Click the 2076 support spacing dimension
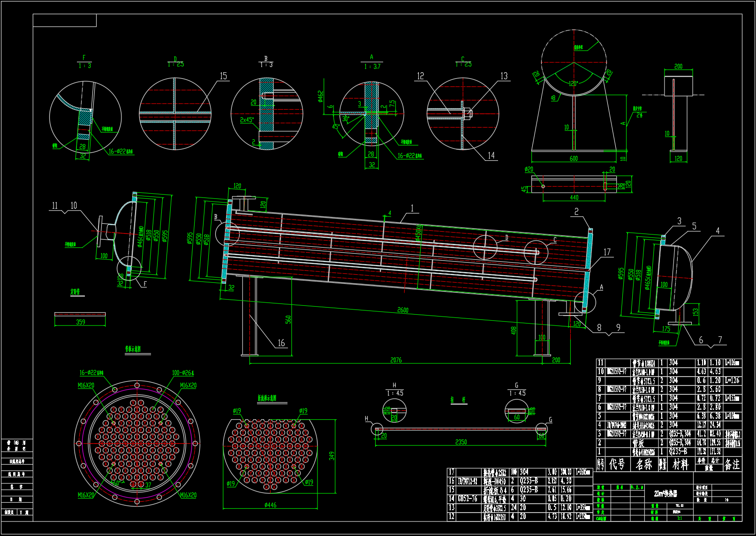Viewport: 756px width, 536px height. (396, 360)
